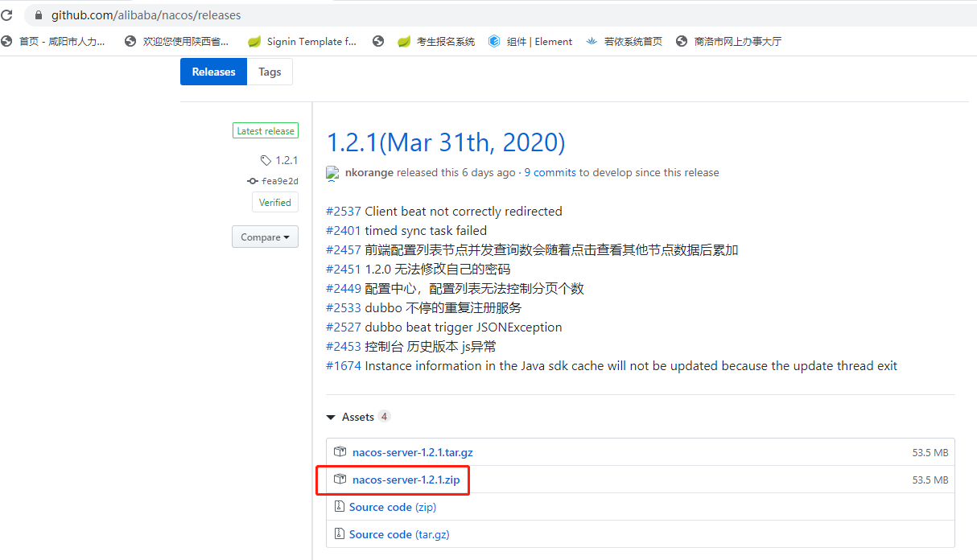This screenshot has width=977, height=560.
Task: Click the file icon beside Source code (zip)
Action: (340, 507)
